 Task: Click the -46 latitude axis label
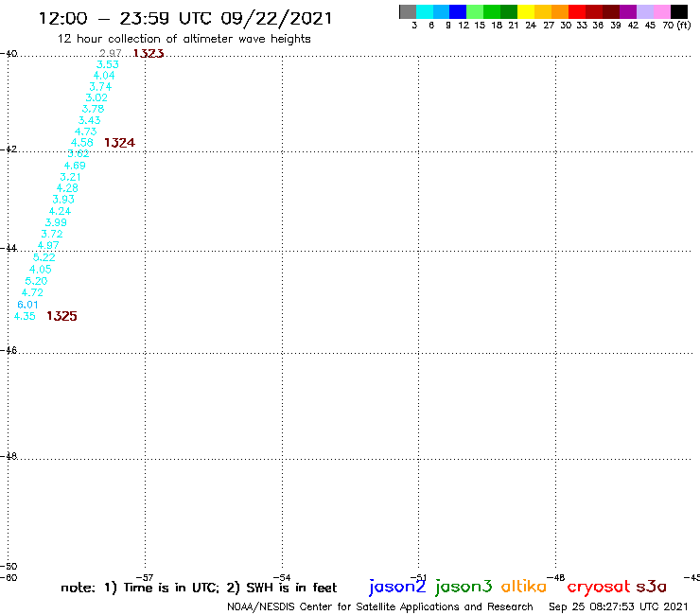pyautogui.click(x=9, y=351)
